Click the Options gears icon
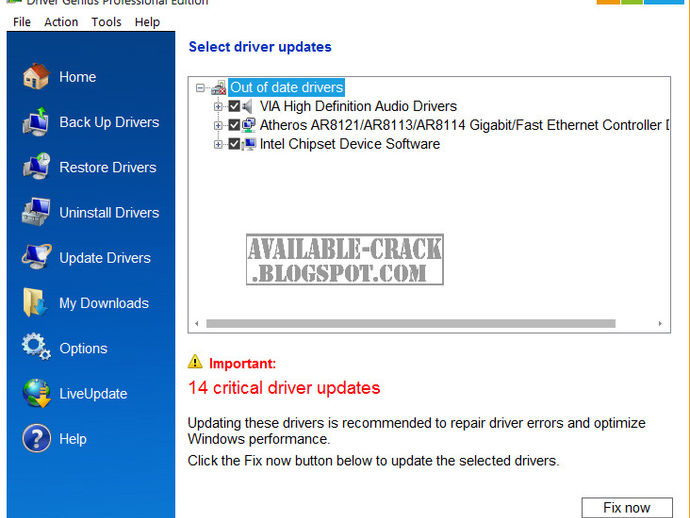Screen dimensions: 690x518 pyautogui.click(x=36, y=347)
